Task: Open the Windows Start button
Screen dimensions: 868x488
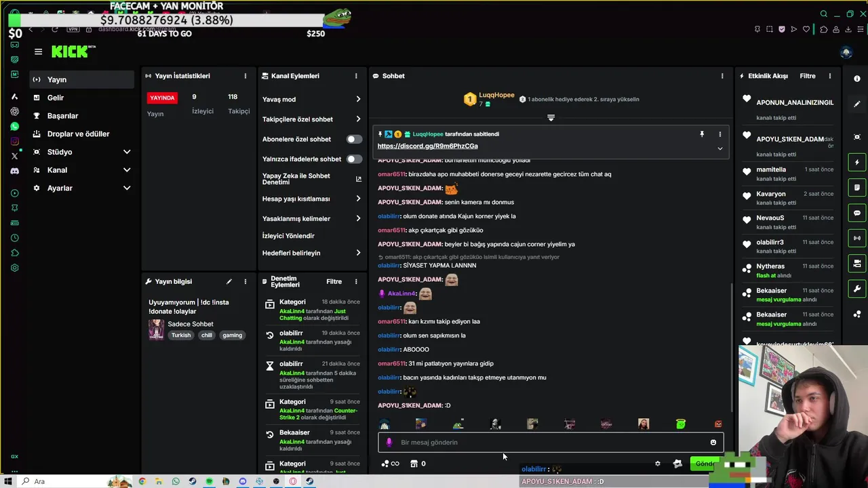Action: [8, 481]
